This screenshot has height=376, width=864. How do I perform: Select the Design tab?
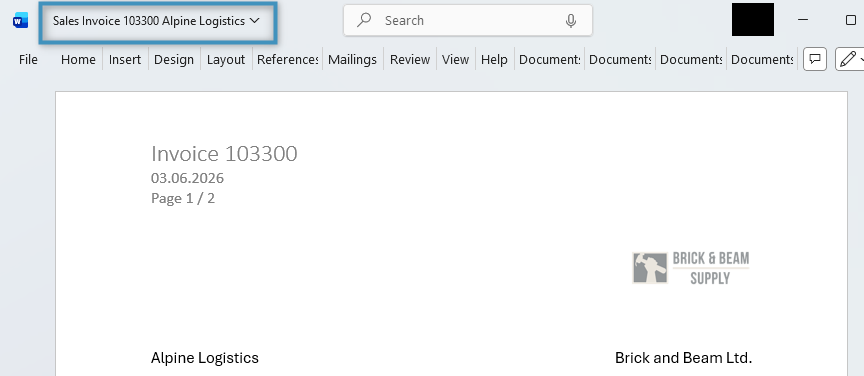pyautogui.click(x=174, y=60)
